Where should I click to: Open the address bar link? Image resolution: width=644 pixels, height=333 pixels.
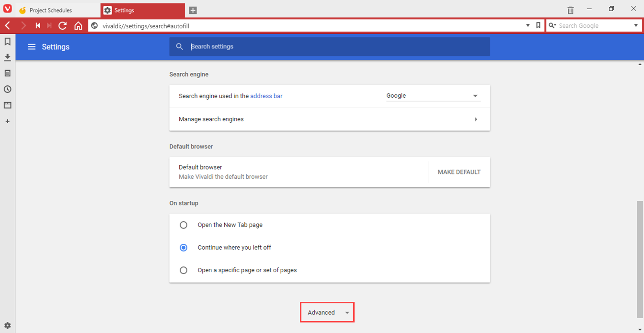(266, 96)
